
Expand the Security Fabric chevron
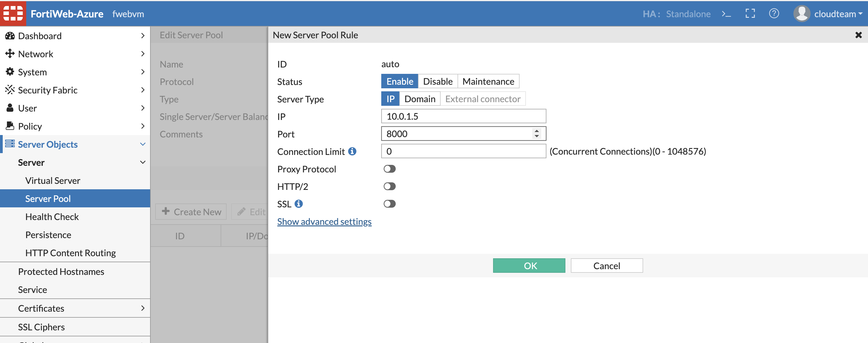(143, 90)
